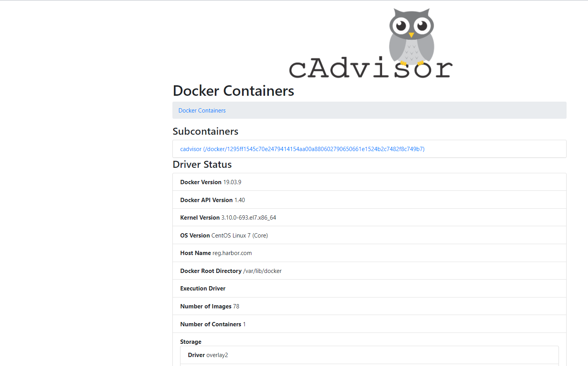Select the Host Name reg.harbor.com row
588x366 pixels.
coord(216,253)
